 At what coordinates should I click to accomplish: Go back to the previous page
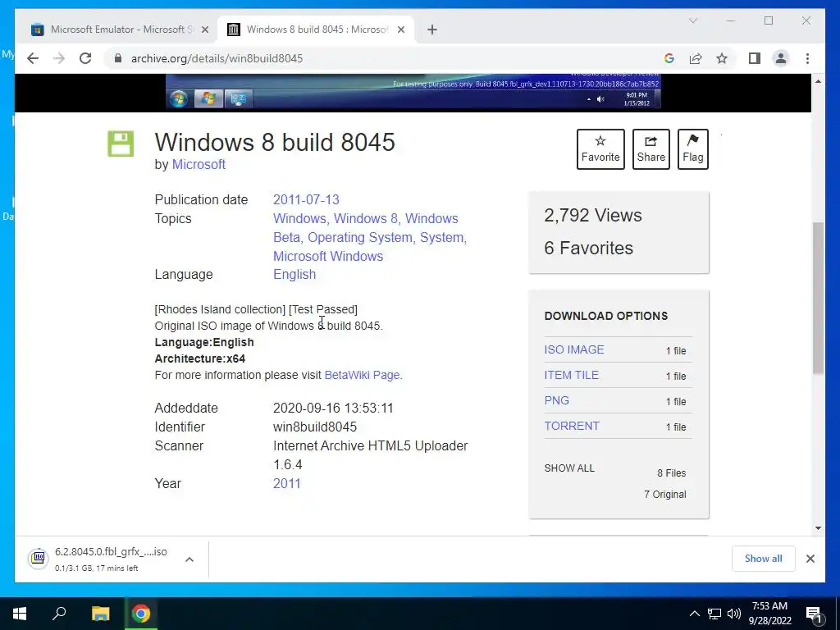pyautogui.click(x=33, y=58)
